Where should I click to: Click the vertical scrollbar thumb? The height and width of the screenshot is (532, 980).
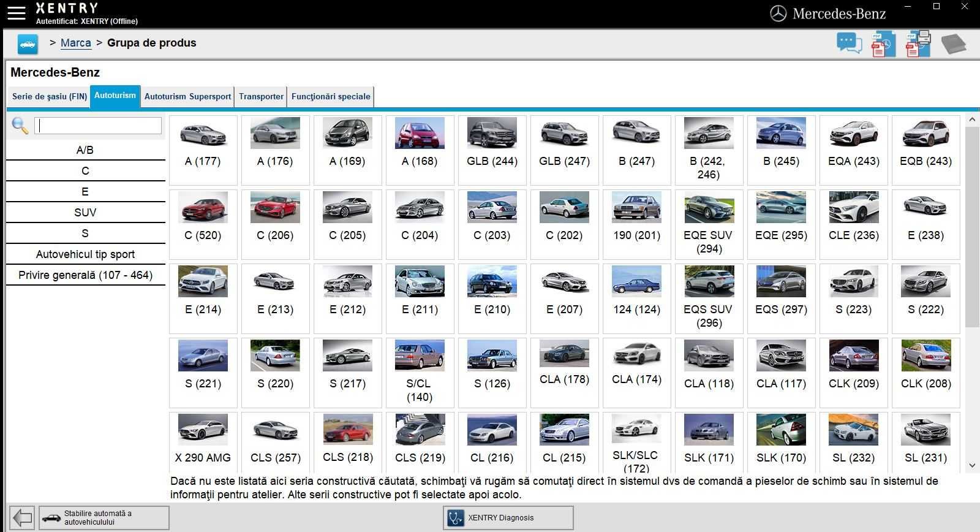point(971,227)
